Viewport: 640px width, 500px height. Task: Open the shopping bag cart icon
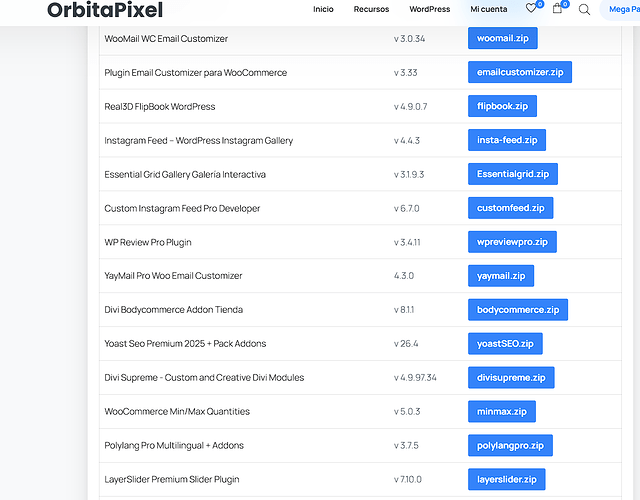[557, 9]
